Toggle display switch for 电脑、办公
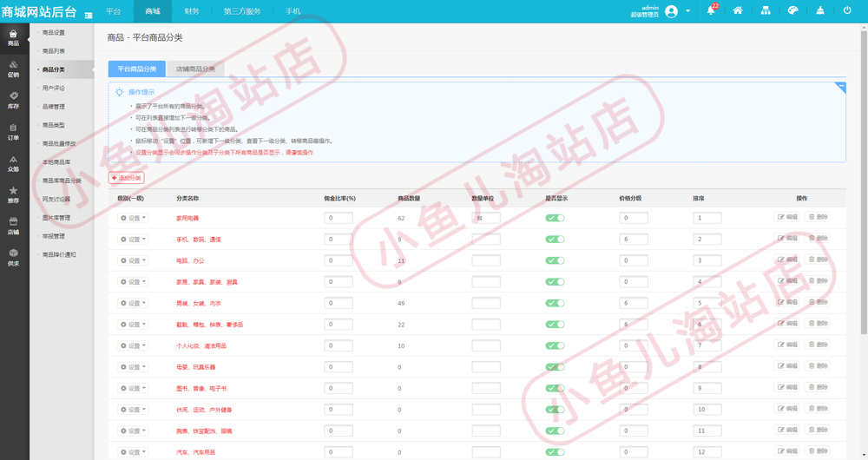This screenshot has height=460, width=868. point(555,260)
